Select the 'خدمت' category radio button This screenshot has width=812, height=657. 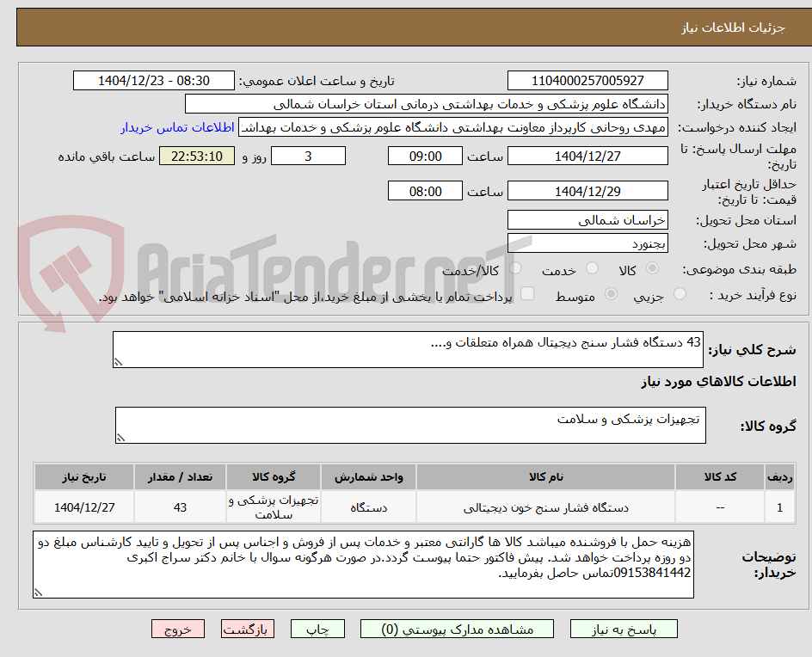[x=592, y=268]
